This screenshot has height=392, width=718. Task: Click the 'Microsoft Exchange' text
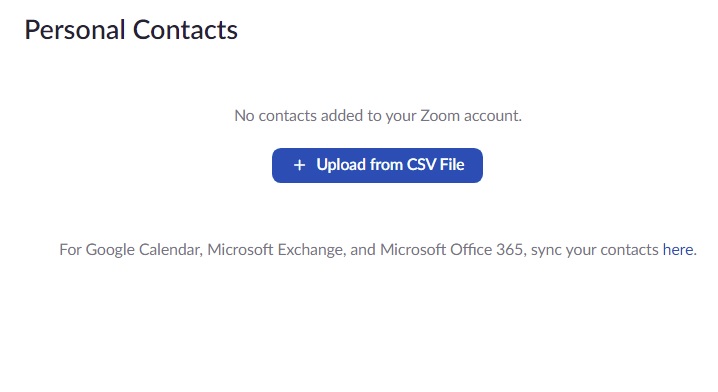276,250
